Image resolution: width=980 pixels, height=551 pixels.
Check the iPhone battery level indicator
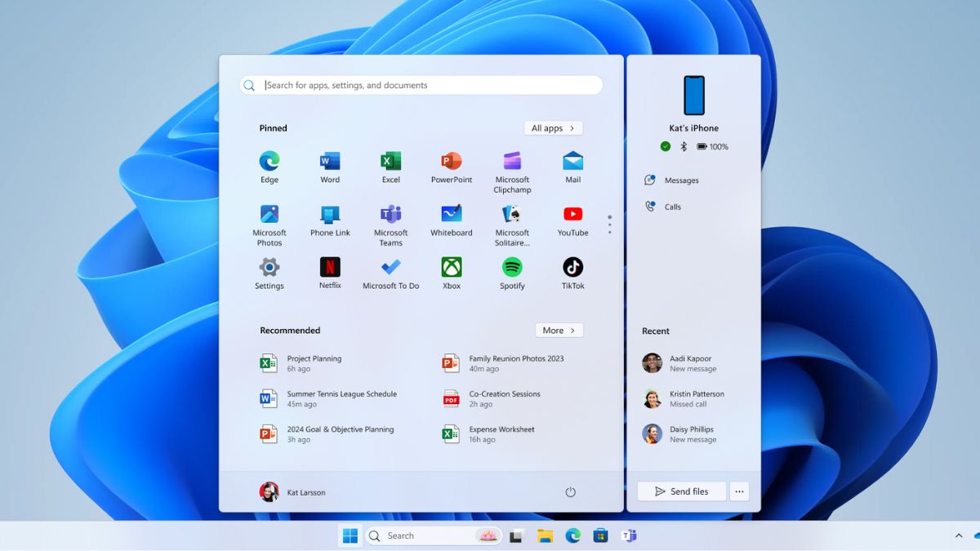(704, 147)
